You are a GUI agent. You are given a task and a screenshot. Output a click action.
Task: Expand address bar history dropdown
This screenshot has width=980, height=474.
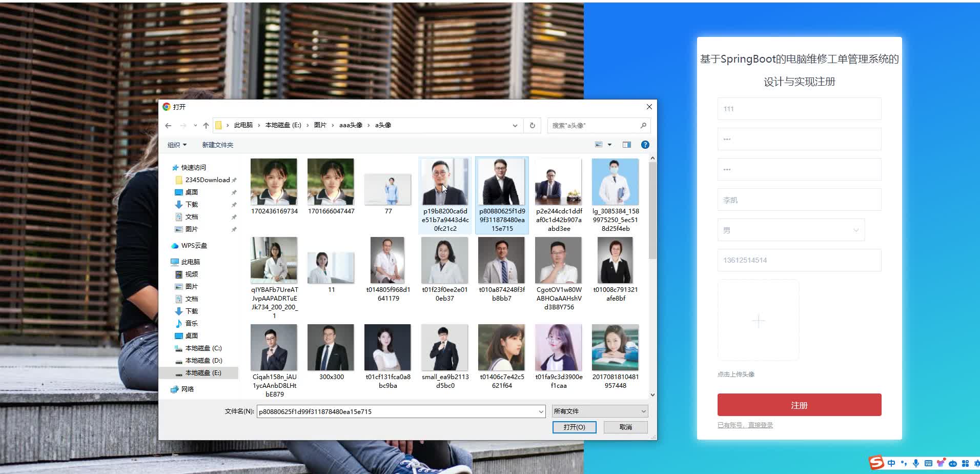[515, 125]
